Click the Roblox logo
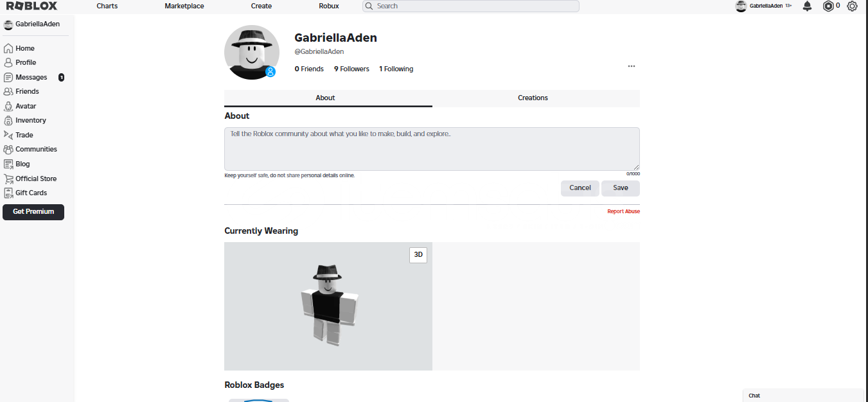868x402 pixels. tap(31, 6)
